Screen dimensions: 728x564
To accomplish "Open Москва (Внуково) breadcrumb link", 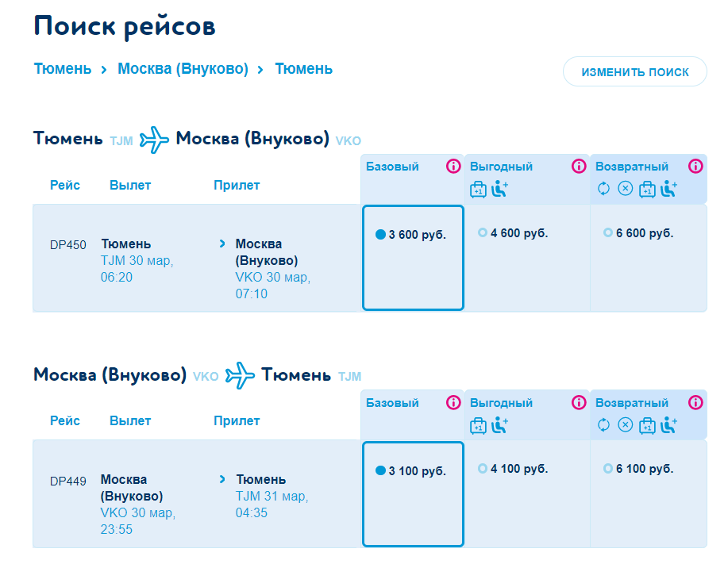I will (x=183, y=69).
